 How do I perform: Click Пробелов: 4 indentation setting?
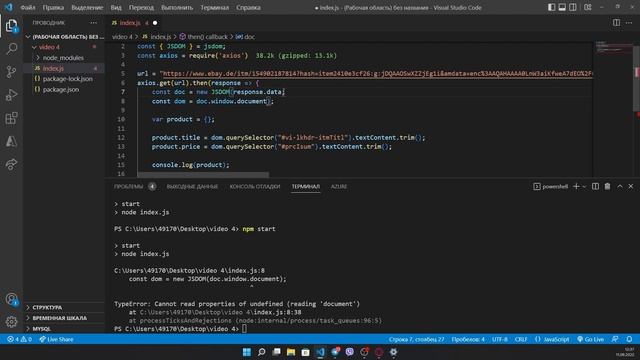468,339
